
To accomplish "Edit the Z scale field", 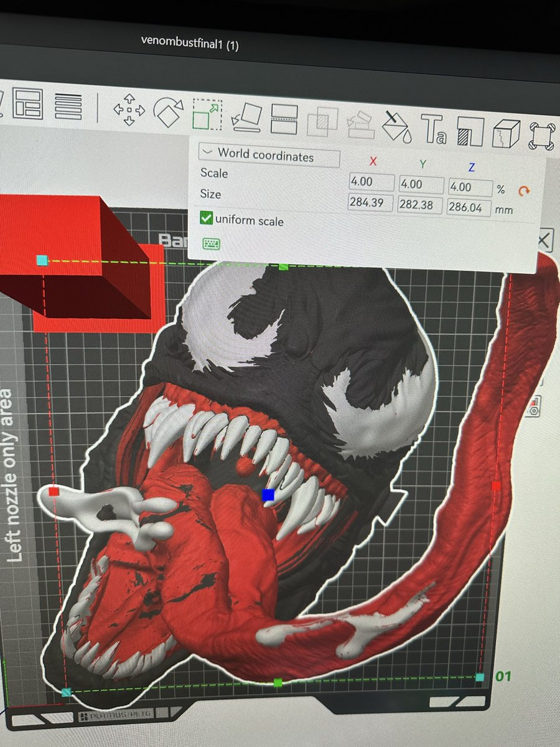I will (470, 187).
